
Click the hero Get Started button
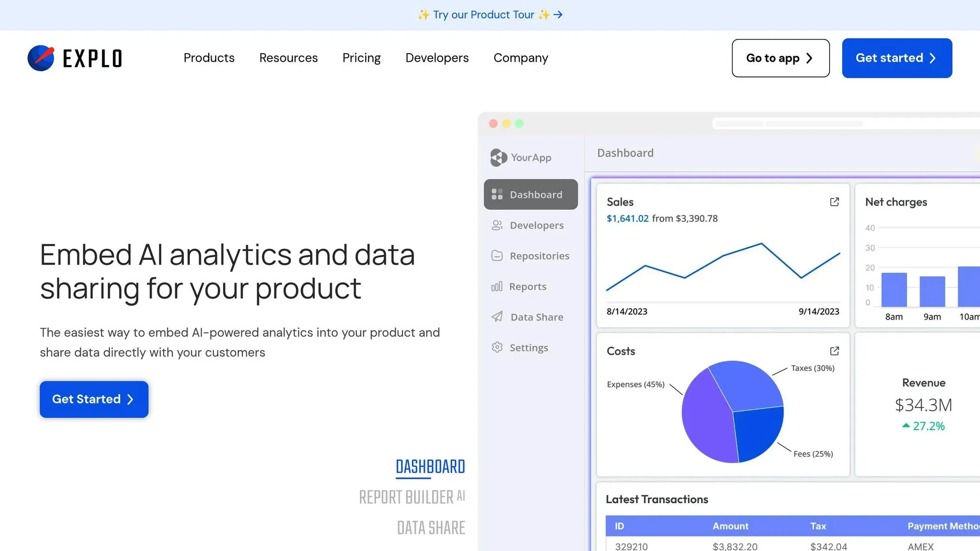click(x=94, y=399)
